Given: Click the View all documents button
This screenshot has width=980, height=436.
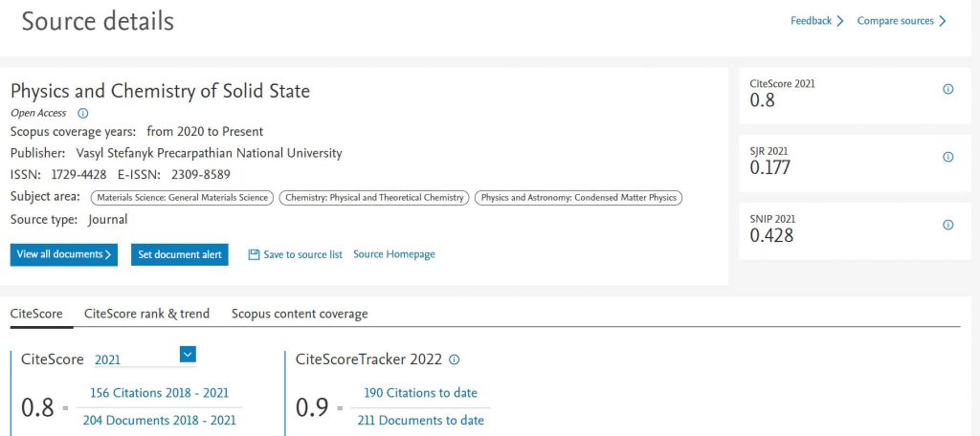Looking at the screenshot, I should coord(64,254).
